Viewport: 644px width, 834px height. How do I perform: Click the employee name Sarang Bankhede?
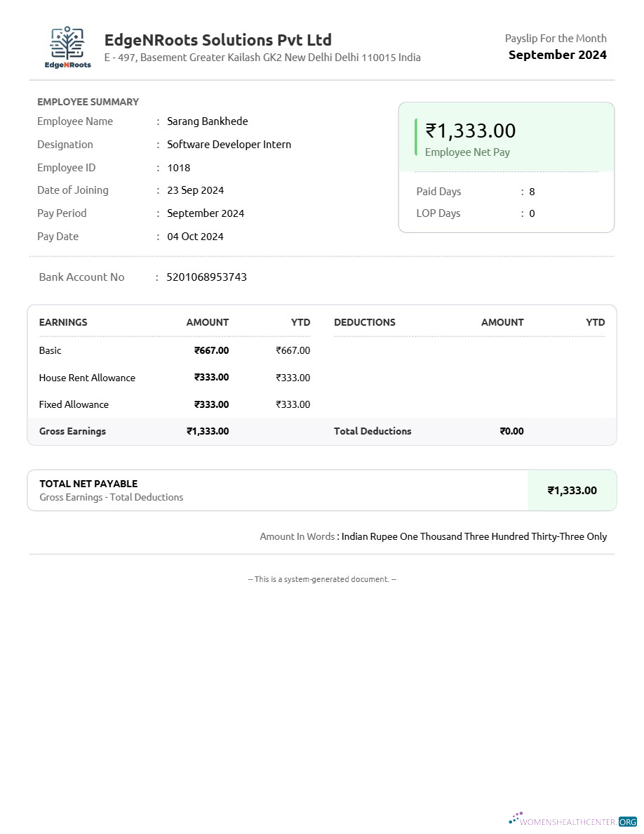click(x=207, y=121)
